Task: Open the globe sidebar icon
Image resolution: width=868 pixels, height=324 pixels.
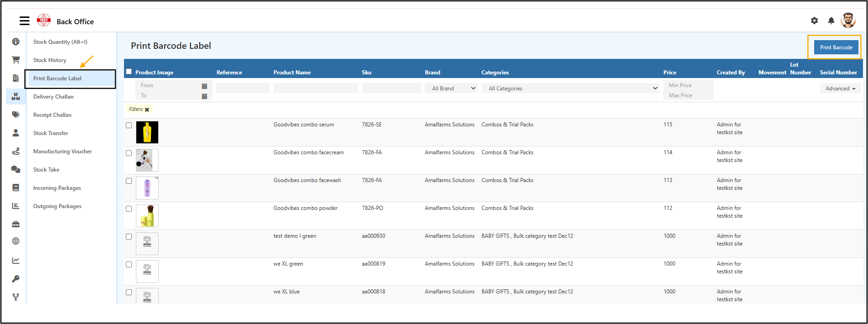Action: [16, 241]
